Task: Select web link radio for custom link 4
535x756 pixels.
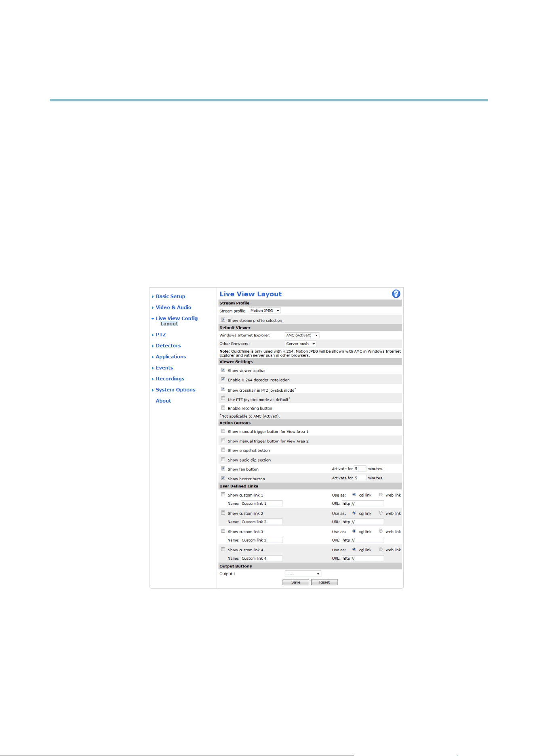Action: 381,550
